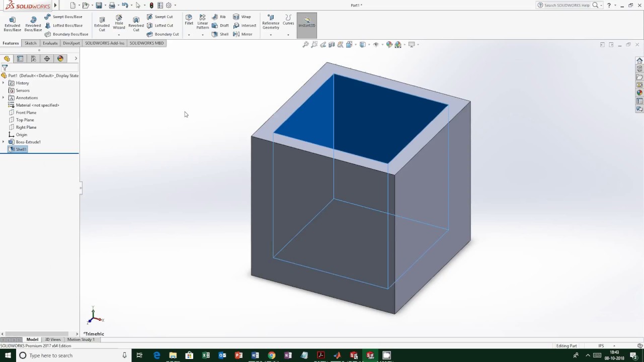Switch to the 3D Views tab
This screenshot has width=644, height=362.
point(53,339)
